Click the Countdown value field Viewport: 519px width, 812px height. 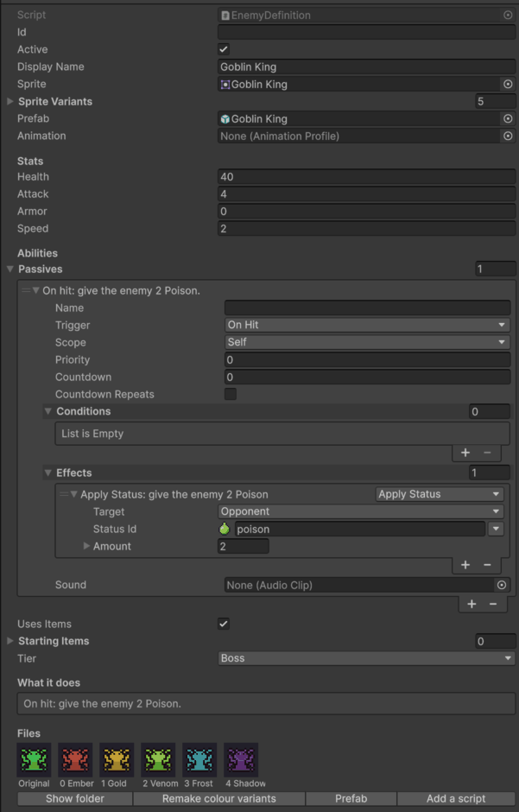367,377
